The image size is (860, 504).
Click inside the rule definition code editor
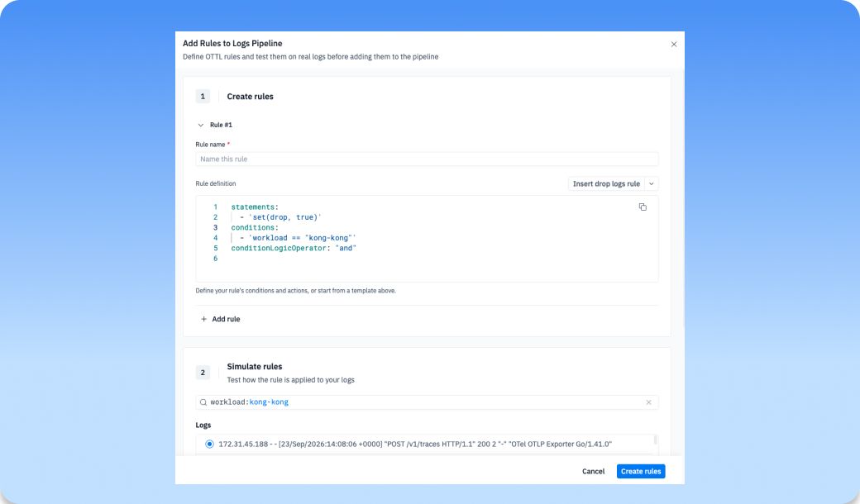tap(427, 239)
